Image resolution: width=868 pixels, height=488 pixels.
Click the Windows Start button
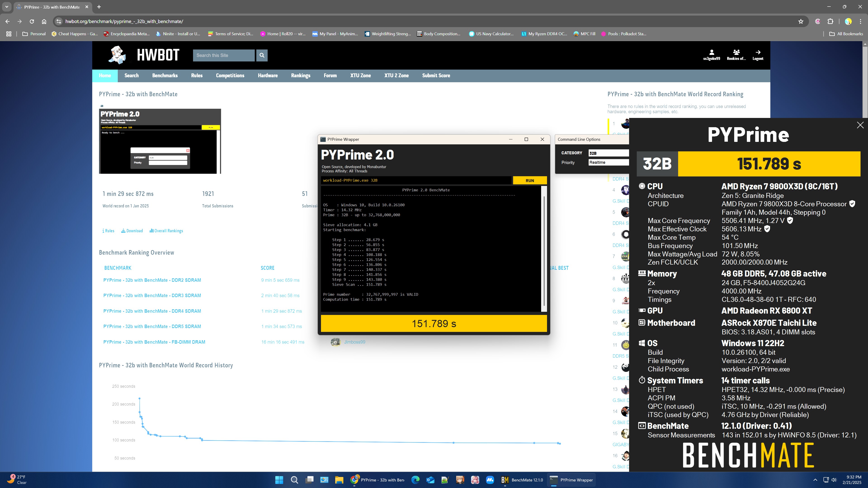pyautogui.click(x=279, y=480)
